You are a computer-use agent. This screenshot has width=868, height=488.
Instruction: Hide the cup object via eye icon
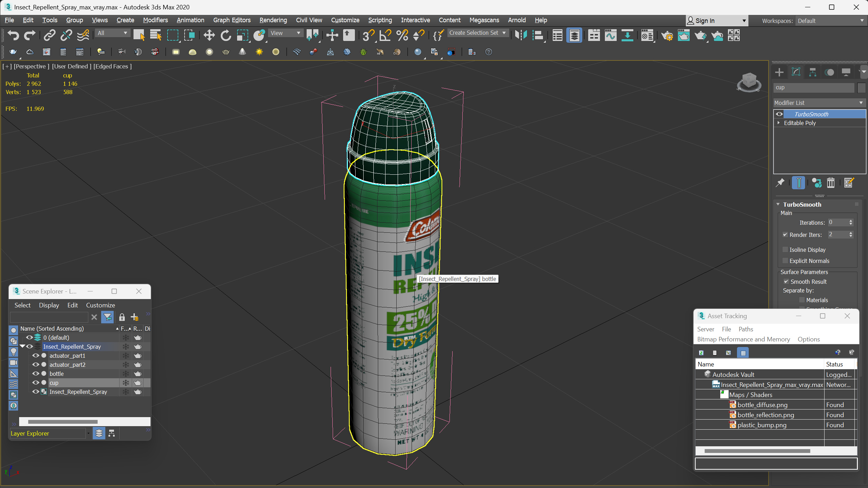(x=35, y=383)
